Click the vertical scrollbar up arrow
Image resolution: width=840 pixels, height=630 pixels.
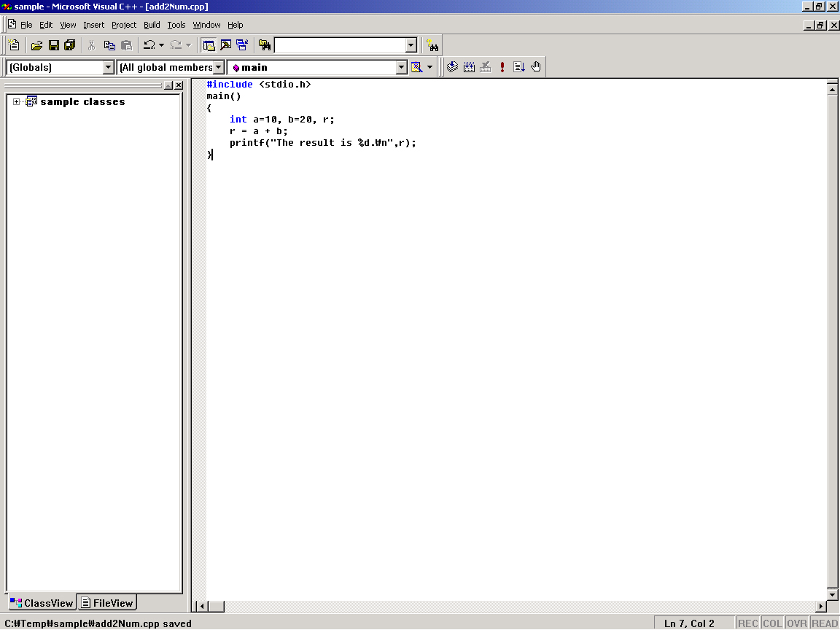coord(832,88)
